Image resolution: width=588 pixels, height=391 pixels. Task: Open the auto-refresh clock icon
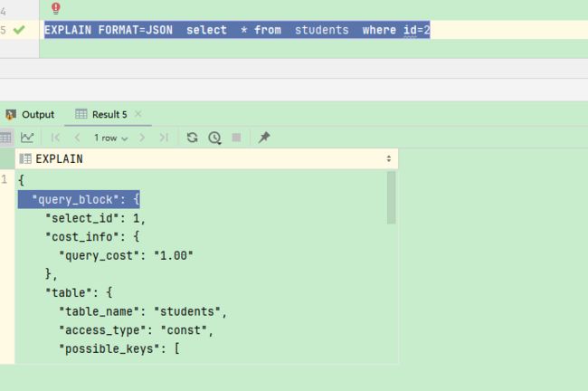click(x=214, y=138)
